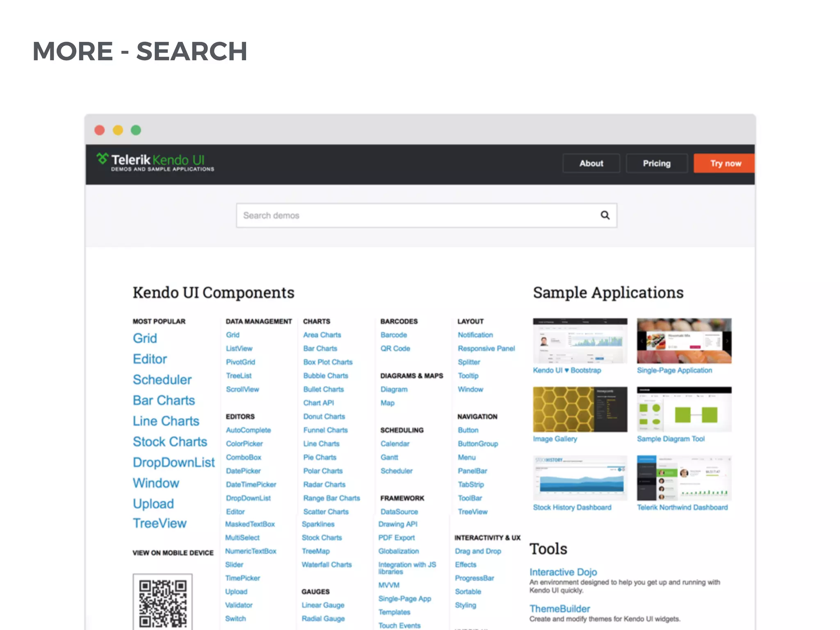Open Grid under Most Popular

[145, 338]
